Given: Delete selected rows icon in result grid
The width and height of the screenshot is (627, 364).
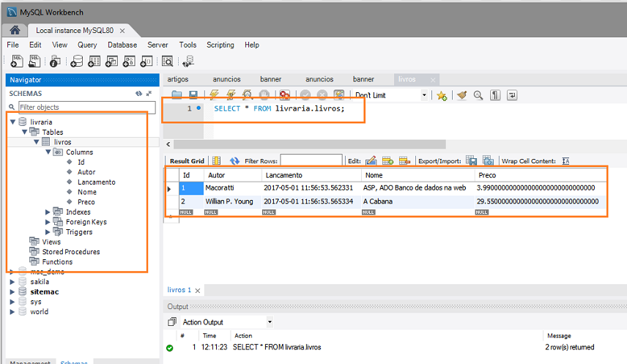Looking at the screenshot, I should (x=404, y=161).
